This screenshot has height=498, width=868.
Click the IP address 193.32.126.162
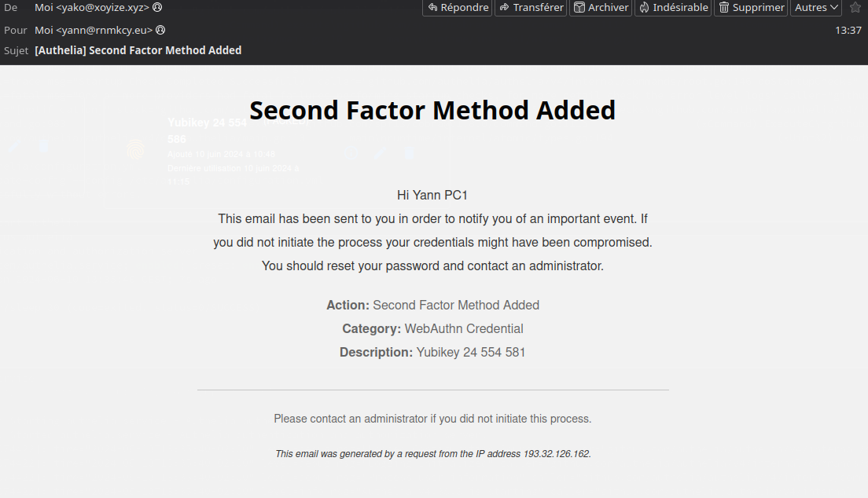[557, 454]
